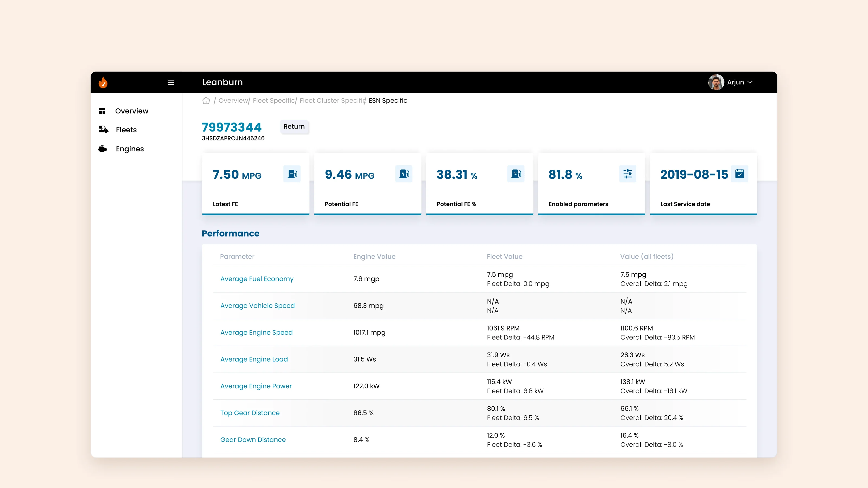Screen dimensions: 868x488
Task: Open Average Engine Load parameter link
Action: pos(254,359)
